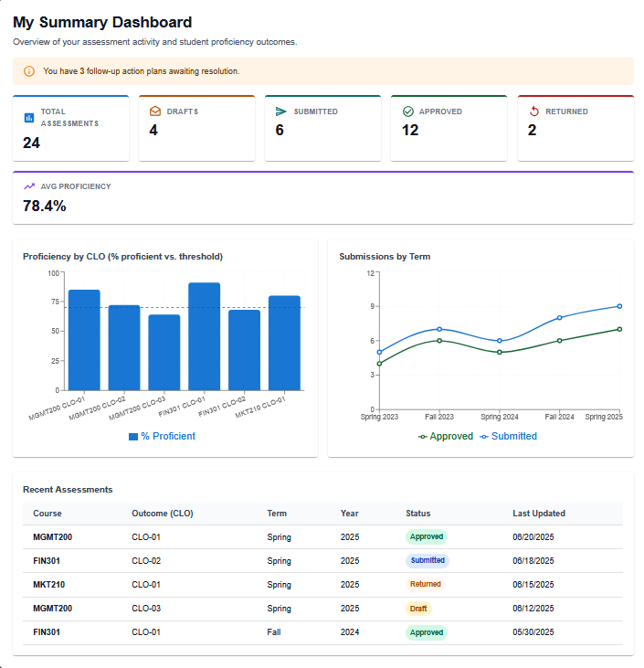Screen dimensions: 644x668
Task: Click the Submitted data point for Spring 2025
Action: click(x=619, y=306)
